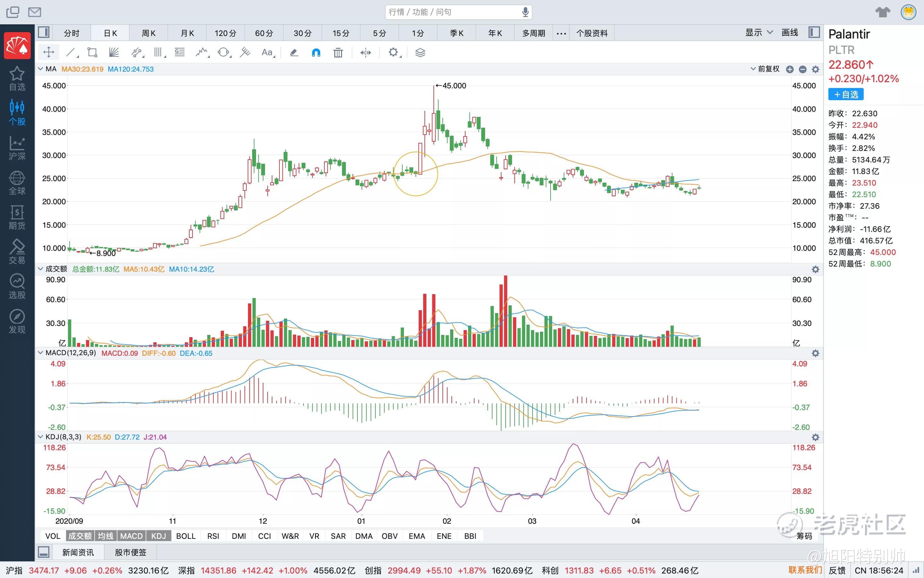Open the 沪深 market sidebar item
The image size is (924, 578).
coord(17,148)
